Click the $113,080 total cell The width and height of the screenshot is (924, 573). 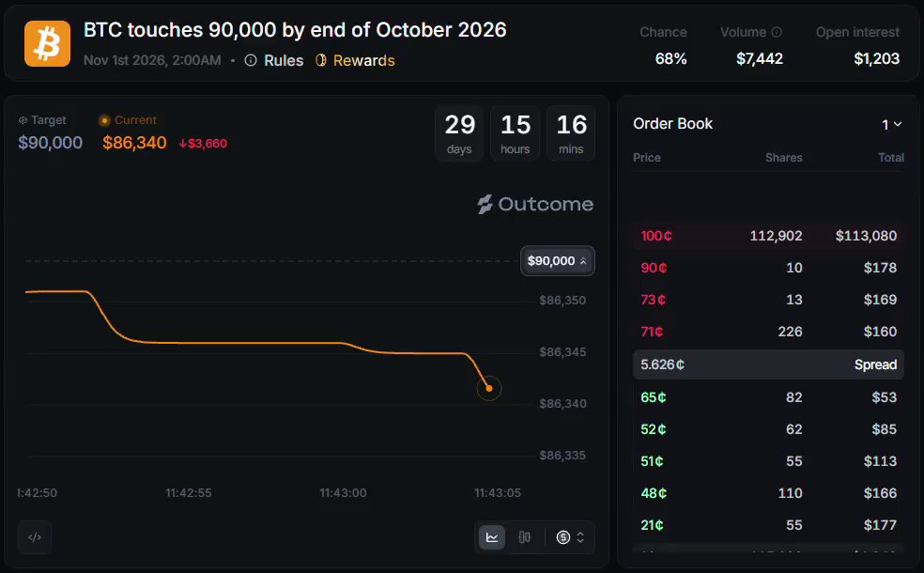(866, 236)
